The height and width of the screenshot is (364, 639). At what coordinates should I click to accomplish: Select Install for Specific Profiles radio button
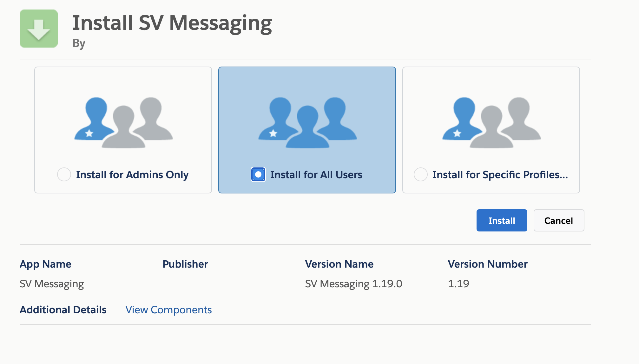pos(421,174)
